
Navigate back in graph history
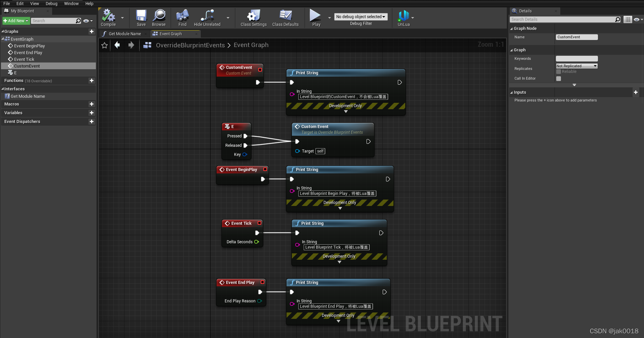click(x=117, y=45)
